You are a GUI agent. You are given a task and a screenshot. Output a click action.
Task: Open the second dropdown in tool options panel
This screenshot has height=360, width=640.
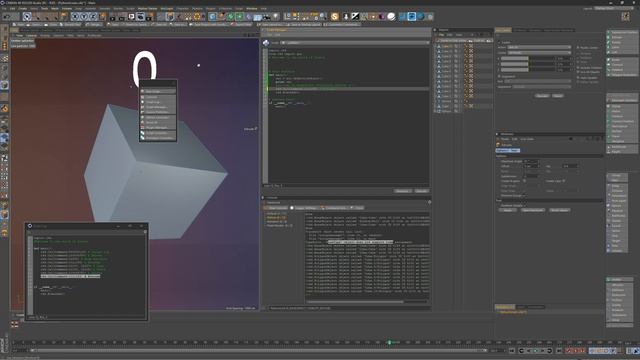tap(539, 53)
